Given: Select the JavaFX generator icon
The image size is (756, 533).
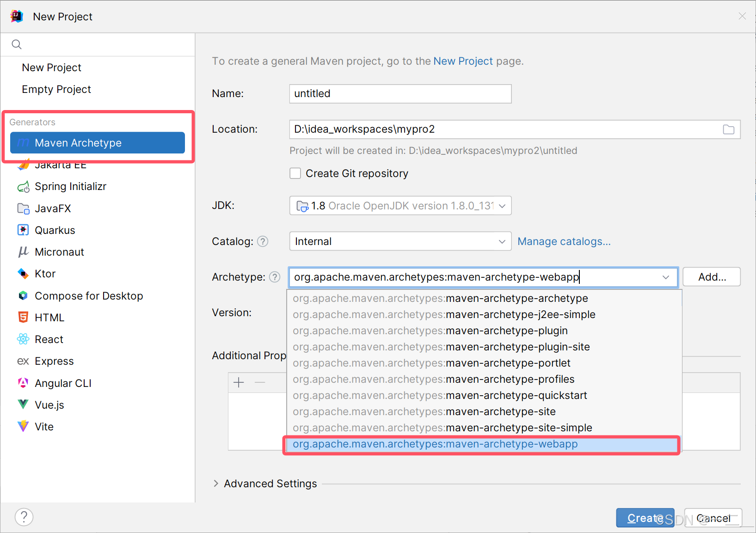Looking at the screenshot, I should 23,208.
